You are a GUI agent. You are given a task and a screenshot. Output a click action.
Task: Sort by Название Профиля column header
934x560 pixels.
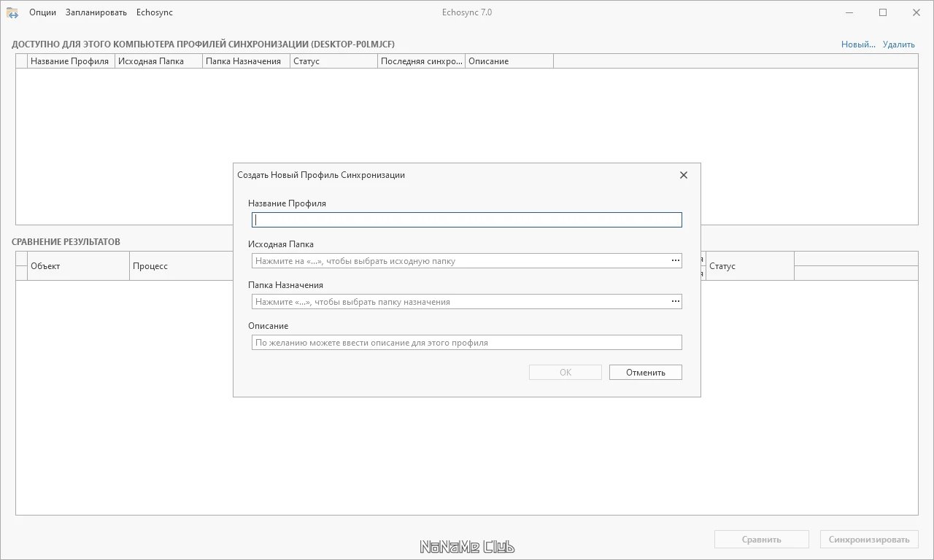[x=70, y=61]
